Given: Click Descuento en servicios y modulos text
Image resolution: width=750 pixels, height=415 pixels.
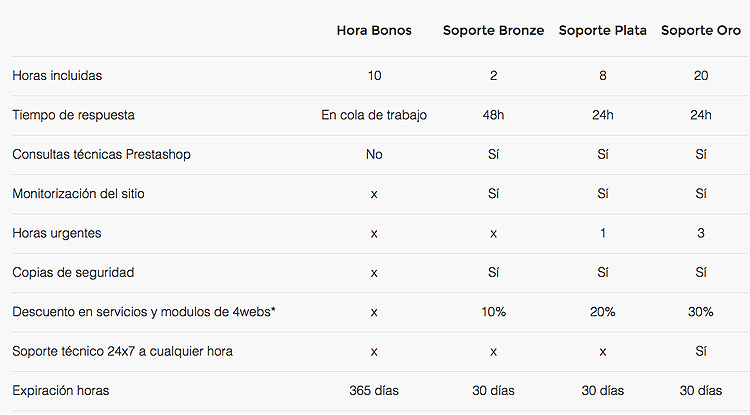Looking at the screenshot, I should coord(121,312).
